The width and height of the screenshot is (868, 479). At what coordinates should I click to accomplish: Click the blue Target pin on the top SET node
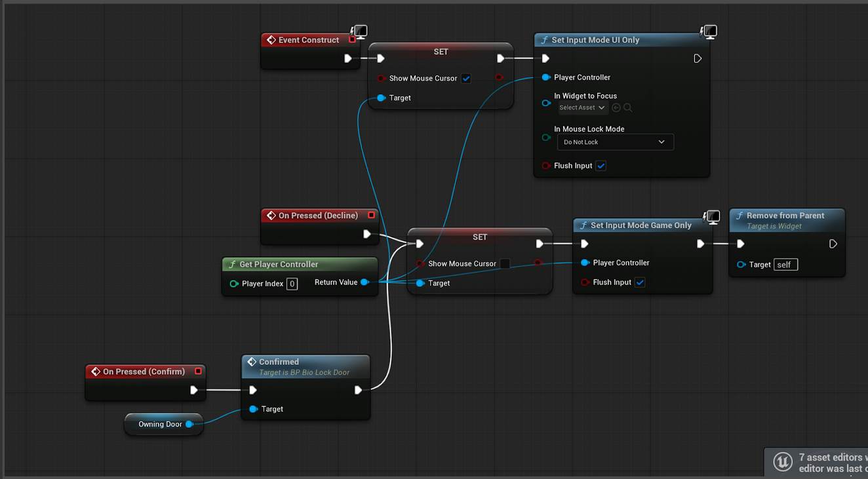coord(381,98)
